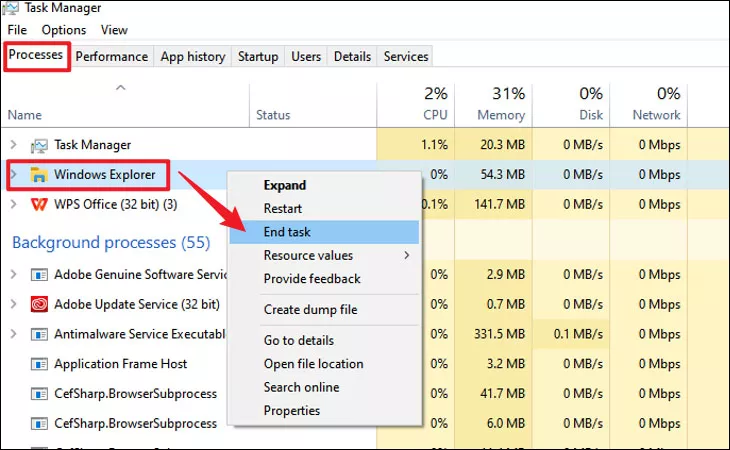Click the 0.1 MB/s disk value
The image size is (730, 450).
coord(578,334)
